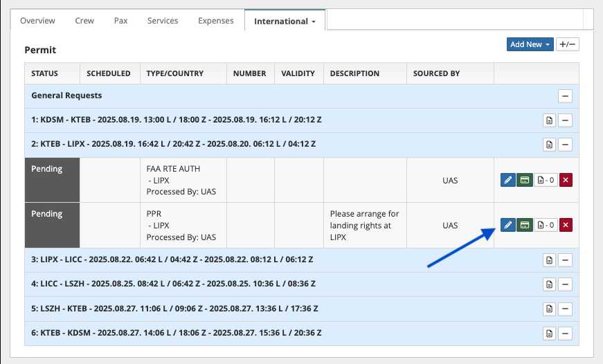Click UAS sourced-by cell in FAA RTE AUTH row

tap(450, 181)
